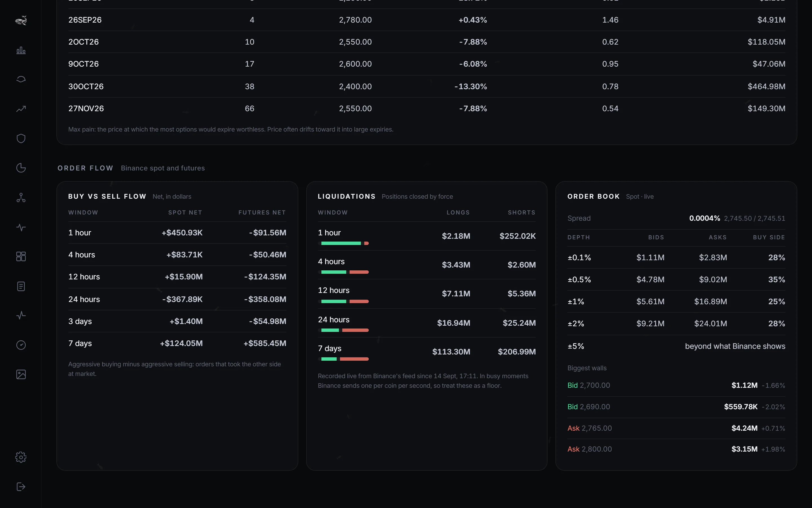
Task: Open the pulse icon just above the dashboard grid icon
Action: pos(21,227)
